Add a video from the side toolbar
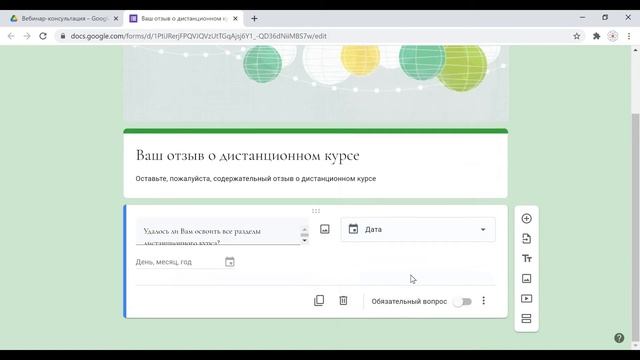640x360 pixels. click(526, 298)
